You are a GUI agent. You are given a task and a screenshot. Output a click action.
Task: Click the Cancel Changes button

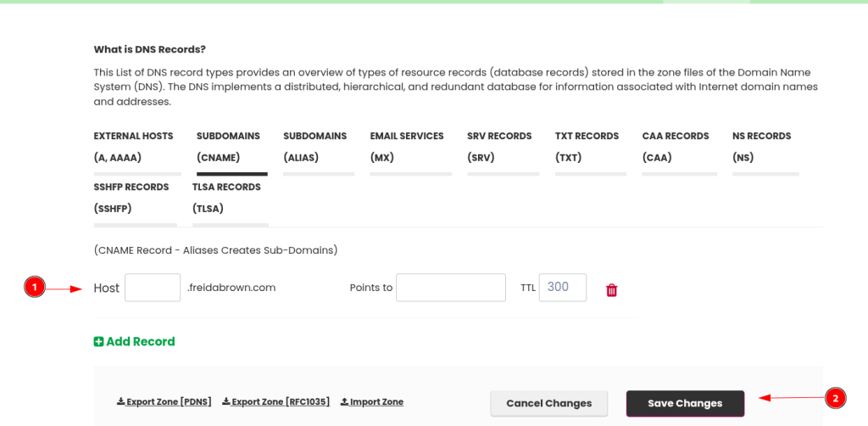pos(549,403)
